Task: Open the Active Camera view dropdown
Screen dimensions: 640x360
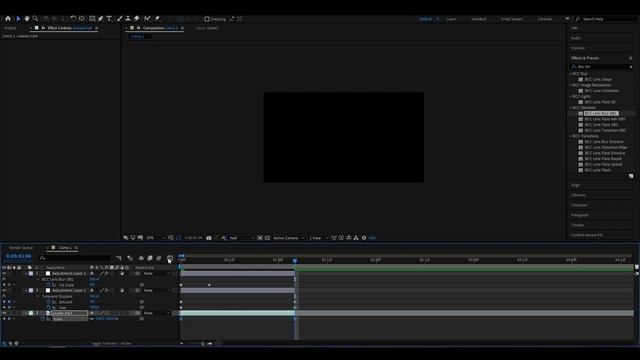Action: (289, 238)
